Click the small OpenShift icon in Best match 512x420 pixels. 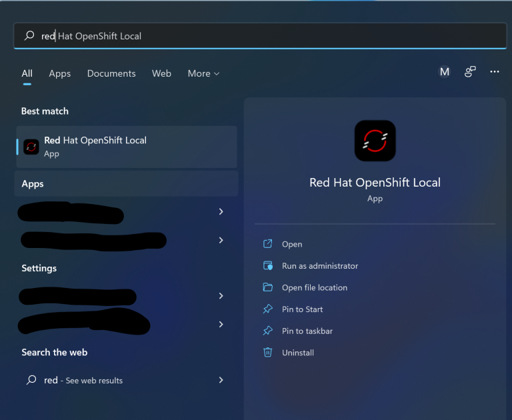[31, 147]
